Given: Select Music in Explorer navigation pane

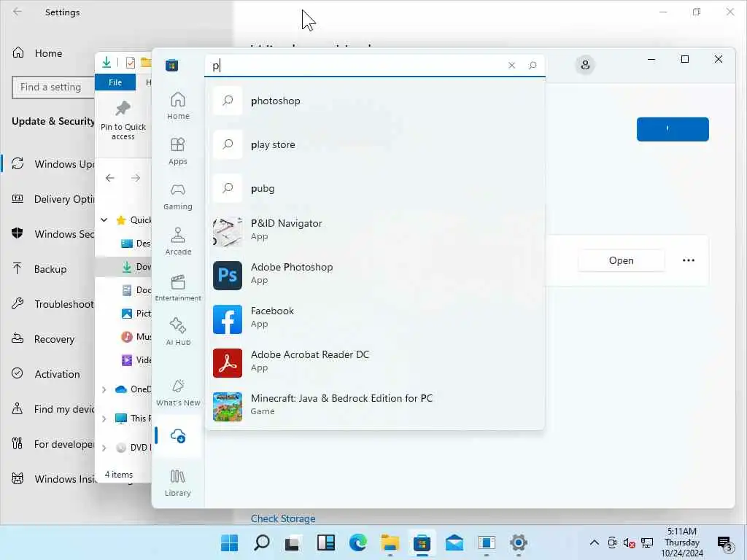Looking at the screenshot, I should click(136, 337).
